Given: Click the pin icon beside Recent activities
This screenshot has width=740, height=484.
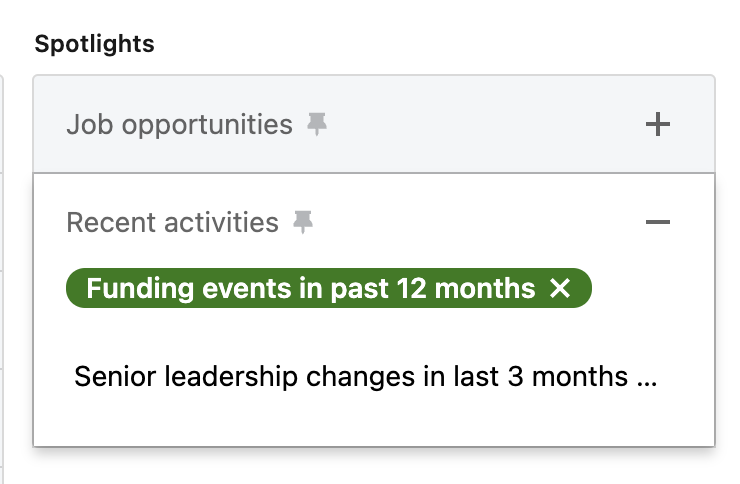Looking at the screenshot, I should pos(302,222).
